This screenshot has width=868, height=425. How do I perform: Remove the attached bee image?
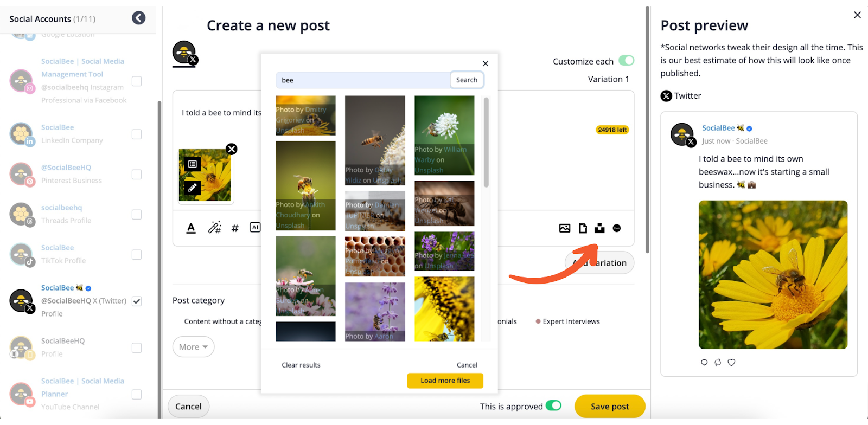(232, 149)
